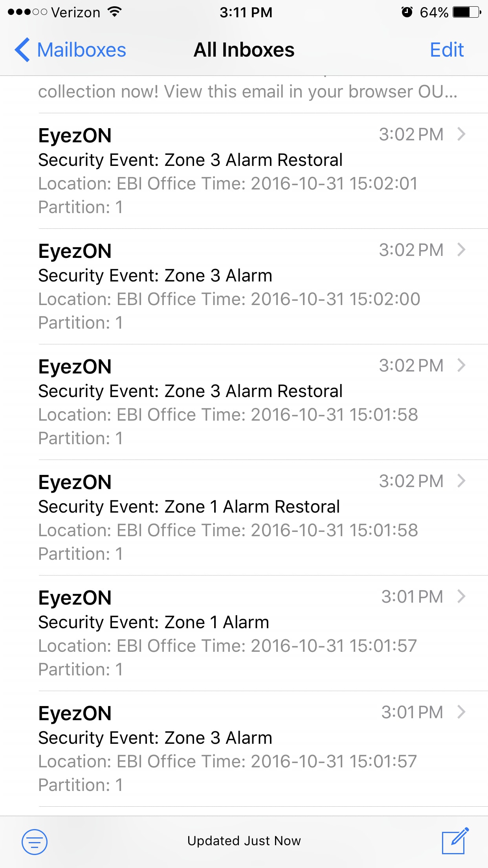Tap the 3:11 PM status bar clock
This screenshot has width=488, height=868.
pyautogui.click(x=246, y=12)
